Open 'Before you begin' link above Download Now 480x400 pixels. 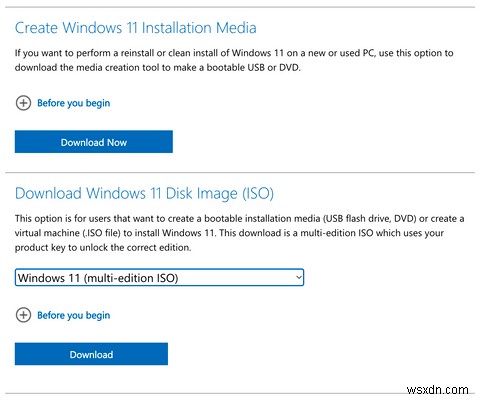(x=74, y=103)
